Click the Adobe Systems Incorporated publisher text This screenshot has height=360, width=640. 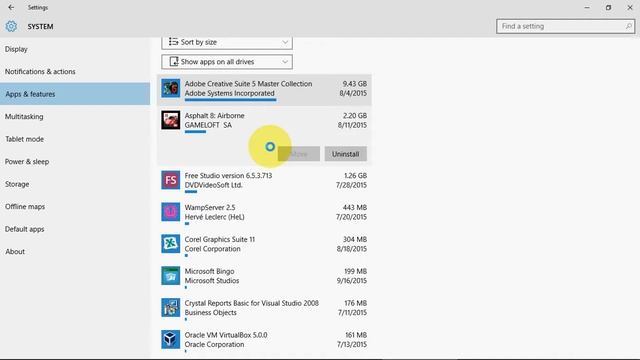click(x=229, y=93)
